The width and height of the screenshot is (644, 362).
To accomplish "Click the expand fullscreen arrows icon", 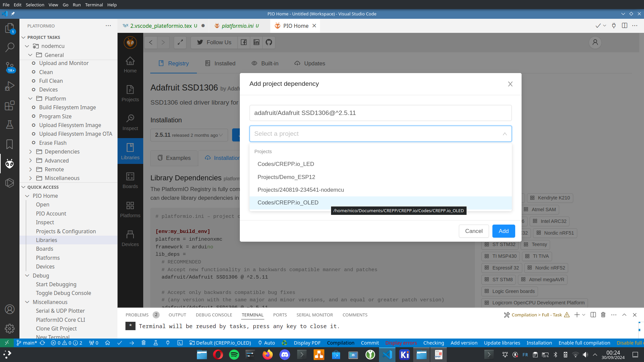I will pos(180,42).
